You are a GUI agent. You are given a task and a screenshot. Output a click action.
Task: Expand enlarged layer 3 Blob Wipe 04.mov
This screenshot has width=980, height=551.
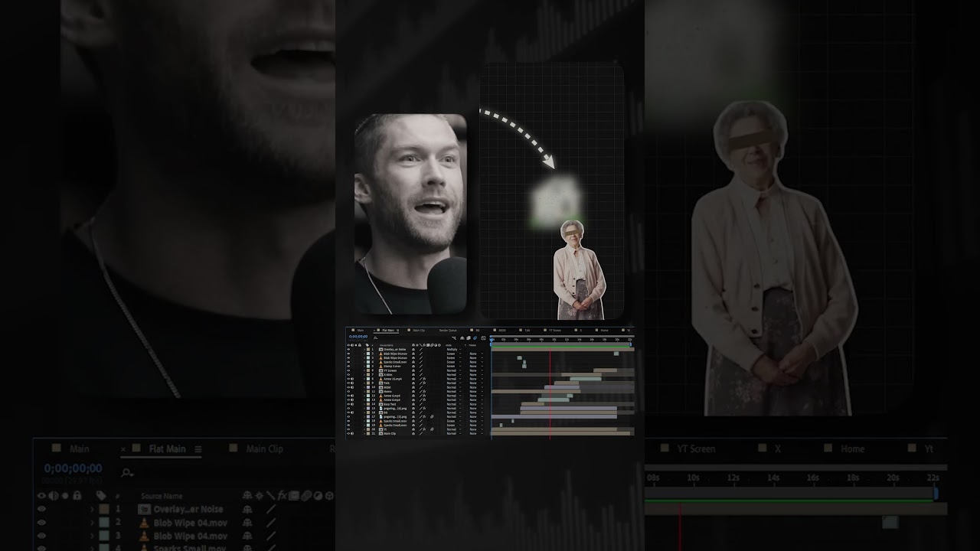(x=93, y=536)
